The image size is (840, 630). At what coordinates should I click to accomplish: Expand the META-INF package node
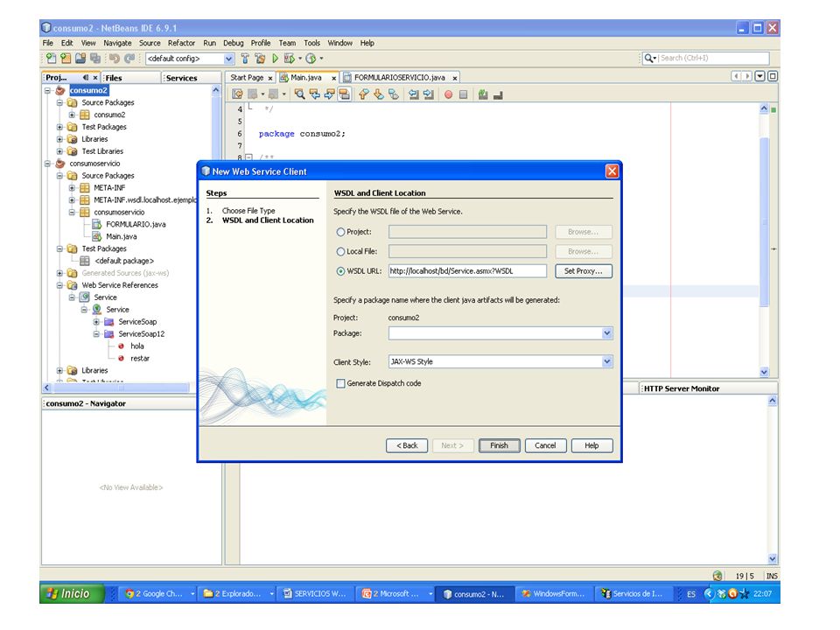tap(73, 188)
